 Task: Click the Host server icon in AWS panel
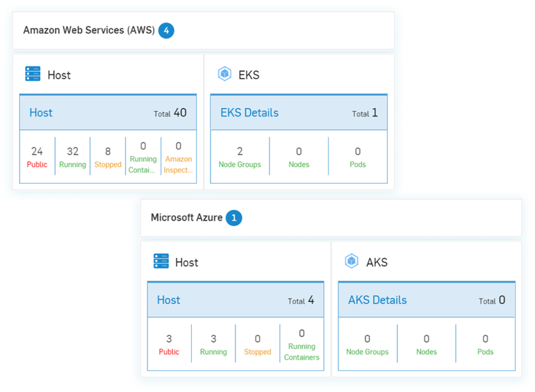pyautogui.click(x=32, y=74)
